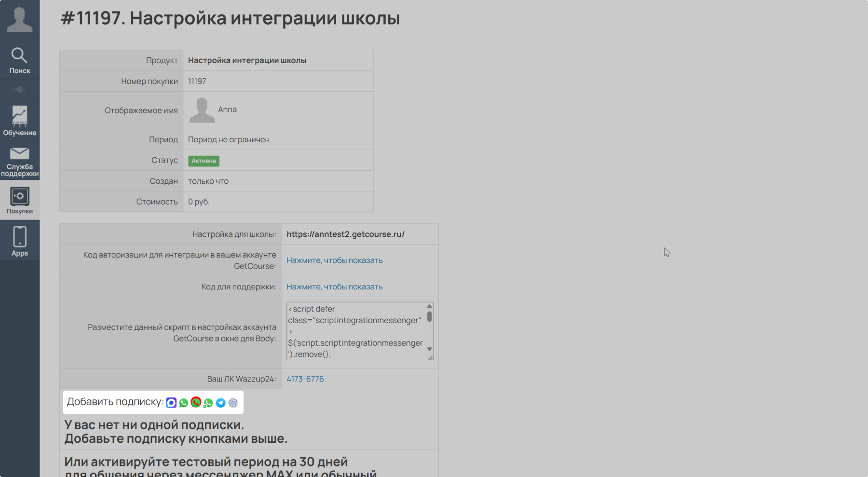Open the user profile avatar in sidebar

(20, 19)
